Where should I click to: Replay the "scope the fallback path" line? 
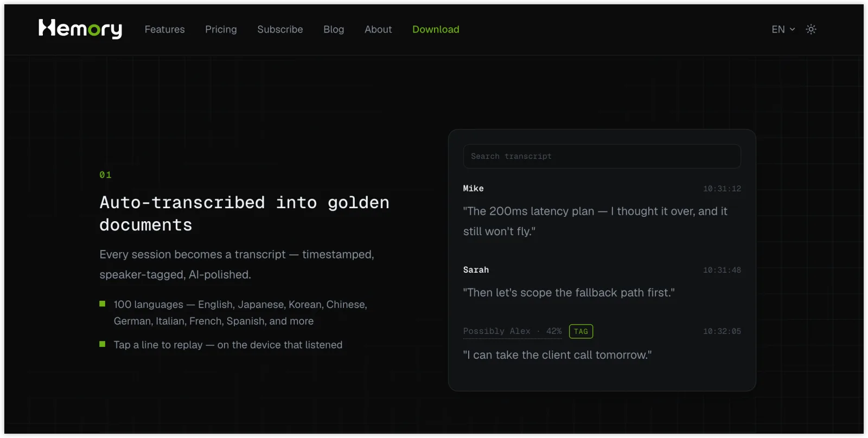pos(569,293)
